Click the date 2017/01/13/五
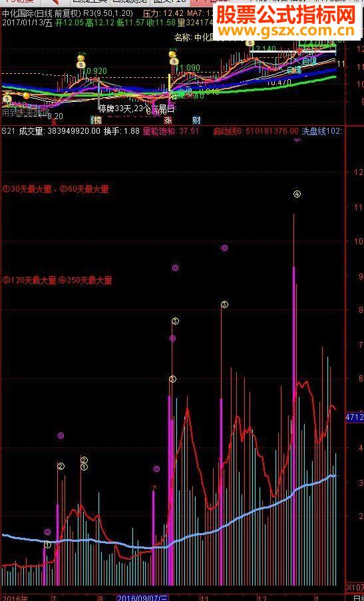This screenshot has width=364, height=601. click(x=27, y=23)
